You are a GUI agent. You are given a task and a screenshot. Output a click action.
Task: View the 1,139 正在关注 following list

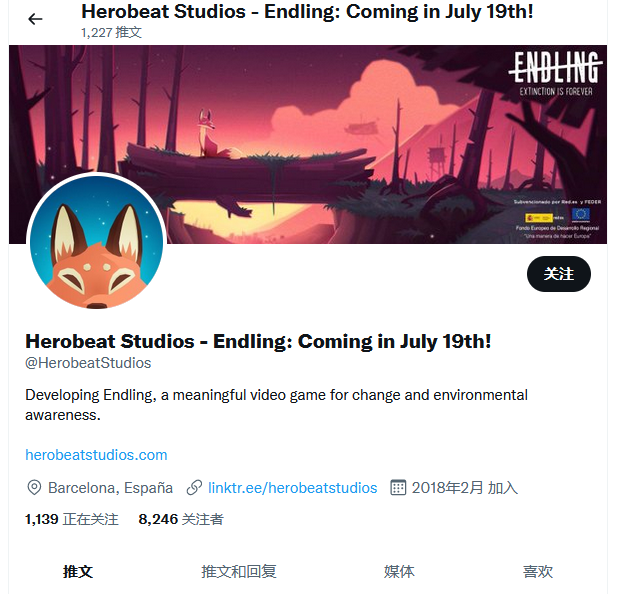(72, 519)
